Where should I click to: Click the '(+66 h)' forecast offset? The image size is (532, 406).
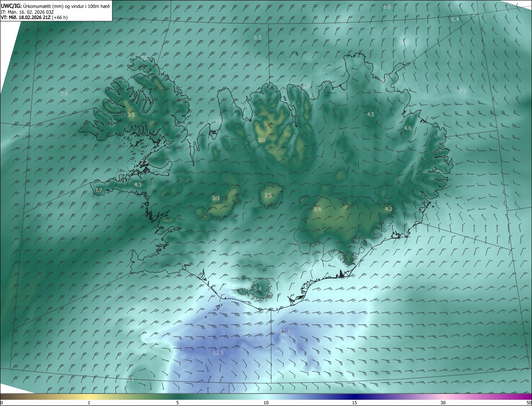pyautogui.click(x=60, y=17)
